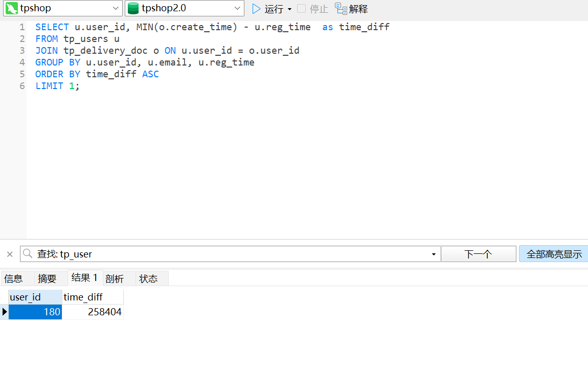Close the find bar with the X

point(10,254)
